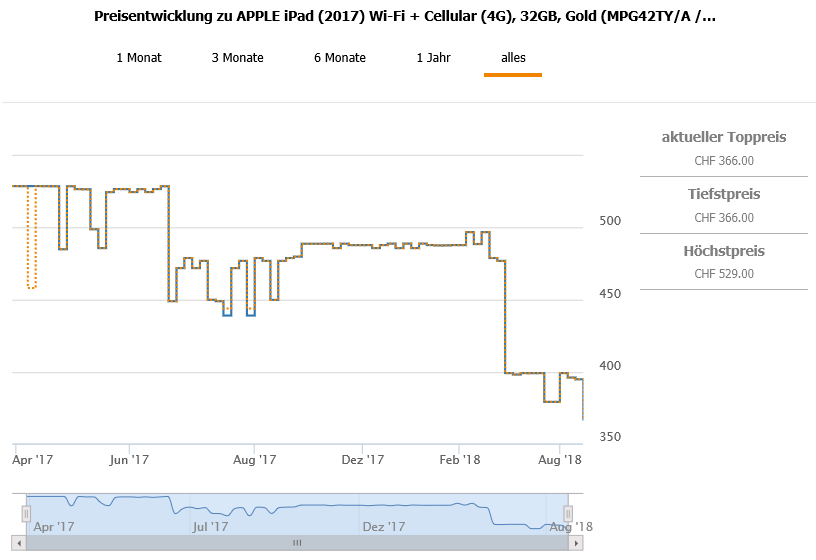Click the highest price value CHF 529.00
Viewport: 816px width, 560px height.
(x=724, y=273)
